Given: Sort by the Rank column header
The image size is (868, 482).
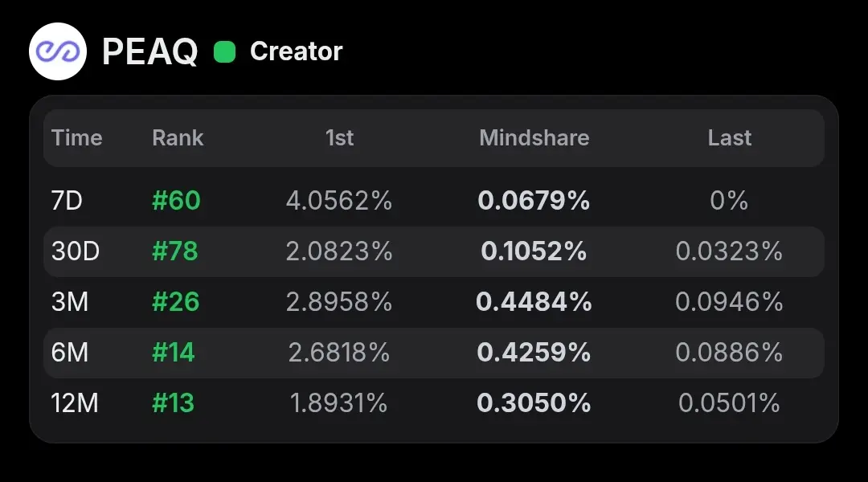Looking at the screenshot, I should click(x=178, y=138).
